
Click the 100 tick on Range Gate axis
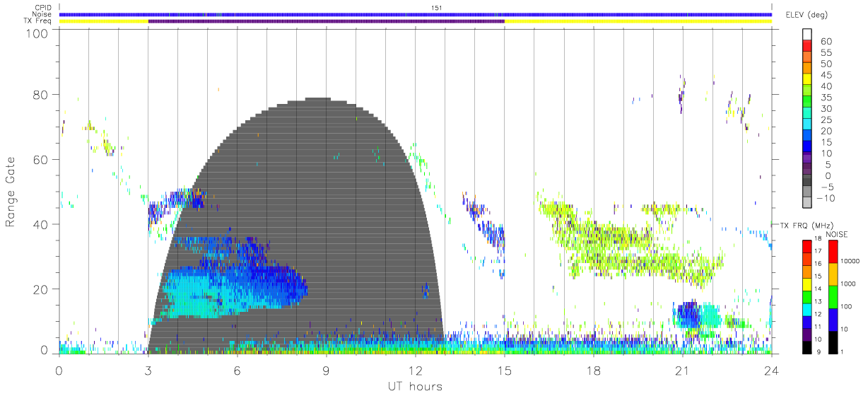point(37,33)
